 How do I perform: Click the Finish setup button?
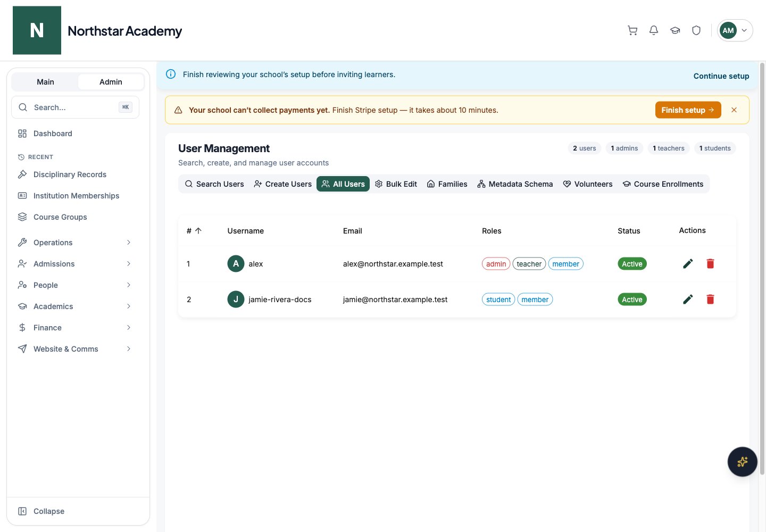(x=688, y=110)
